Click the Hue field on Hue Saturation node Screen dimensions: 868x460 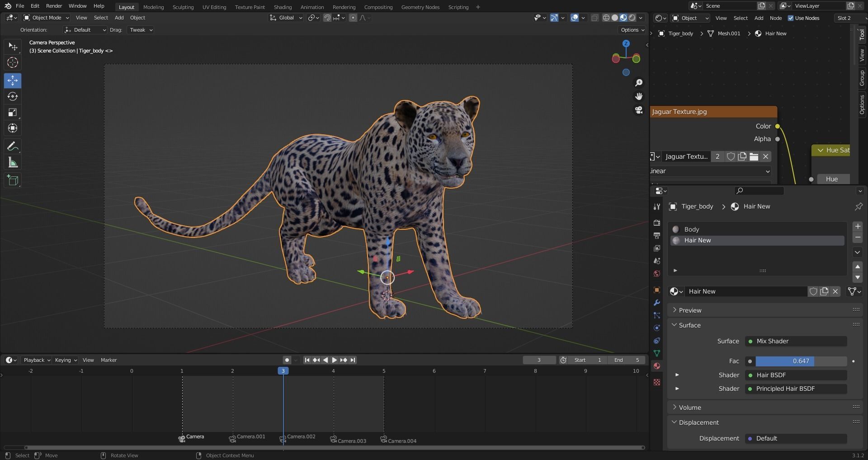click(833, 179)
